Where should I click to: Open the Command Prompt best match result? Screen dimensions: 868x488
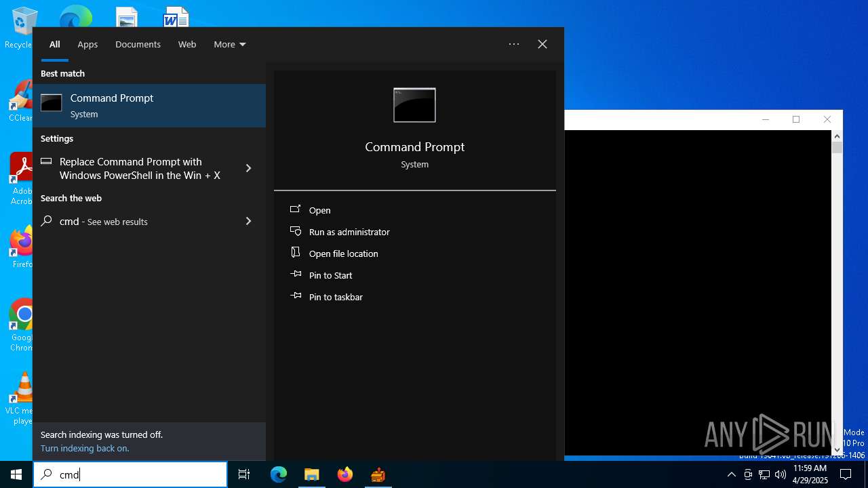pyautogui.click(x=149, y=106)
